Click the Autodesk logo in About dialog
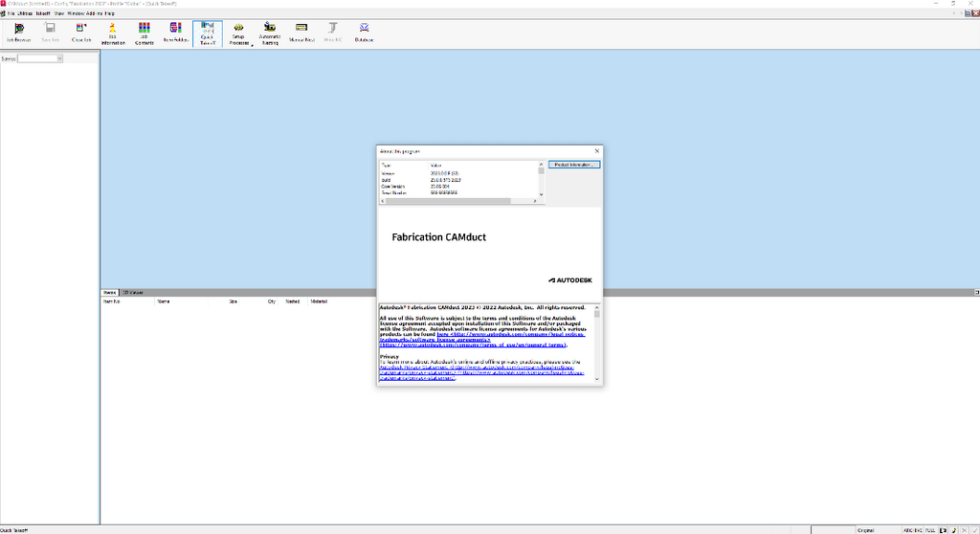The height and width of the screenshot is (534, 980). (x=570, y=280)
